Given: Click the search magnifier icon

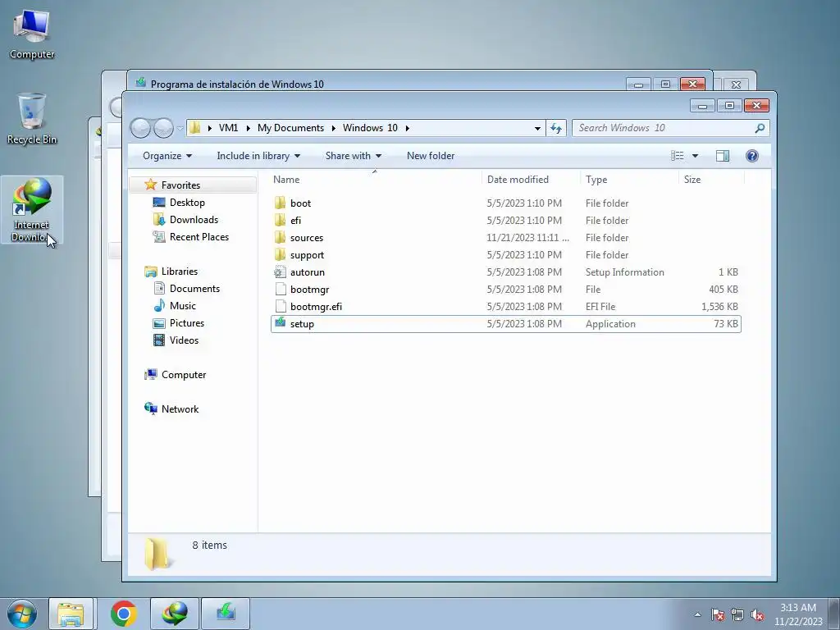Looking at the screenshot, I should click(760, 128).
